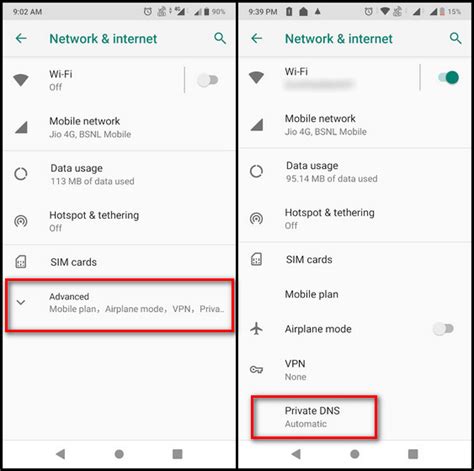Open Advanced Mobile plan, Airplane mode row
This screenshot has height=471, width=474.
coord(120,305)
